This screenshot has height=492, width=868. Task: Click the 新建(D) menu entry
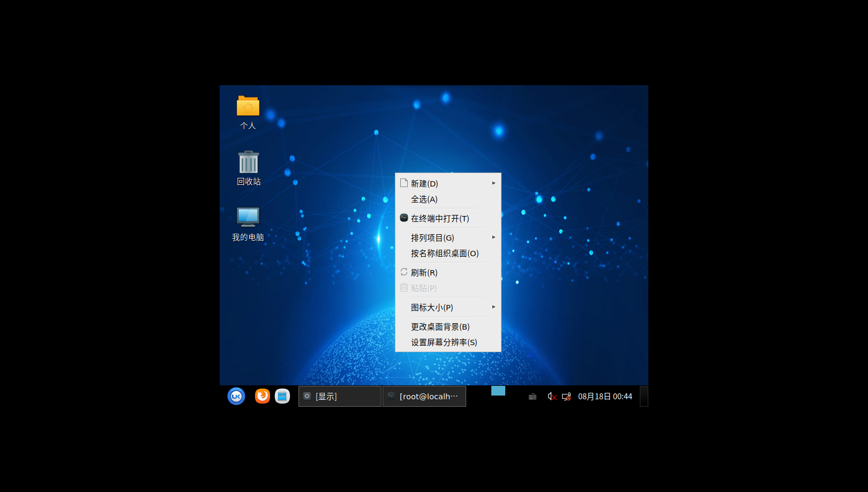point(448,183)
